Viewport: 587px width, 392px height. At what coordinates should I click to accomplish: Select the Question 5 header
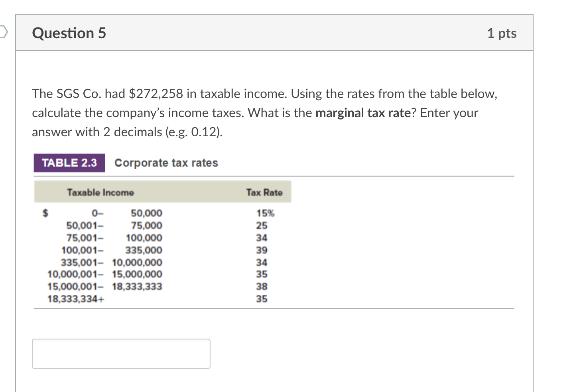(x=69, y=33)
